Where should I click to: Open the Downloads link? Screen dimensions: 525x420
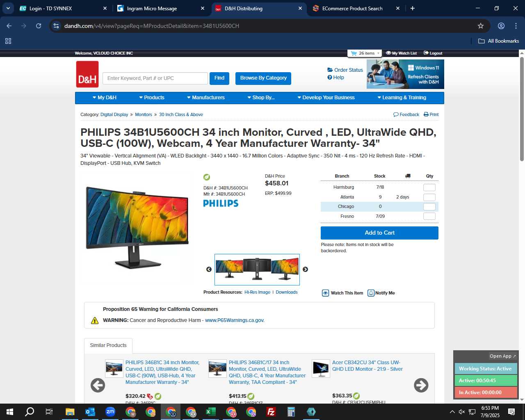pyautogui.click(x=287, y=292)
